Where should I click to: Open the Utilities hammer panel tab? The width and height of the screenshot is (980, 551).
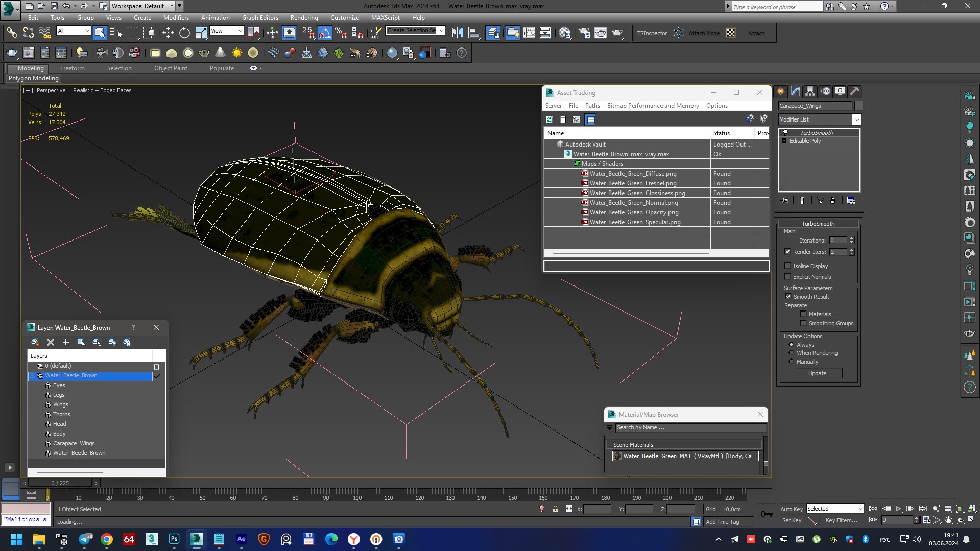click(854, 91)
